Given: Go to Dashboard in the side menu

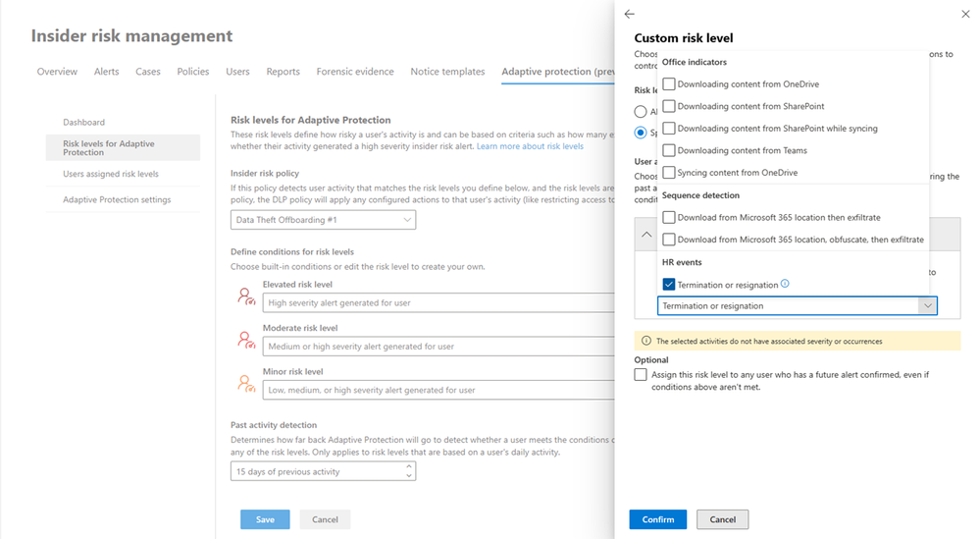Looking at the screenshot, I should (83, 122).
